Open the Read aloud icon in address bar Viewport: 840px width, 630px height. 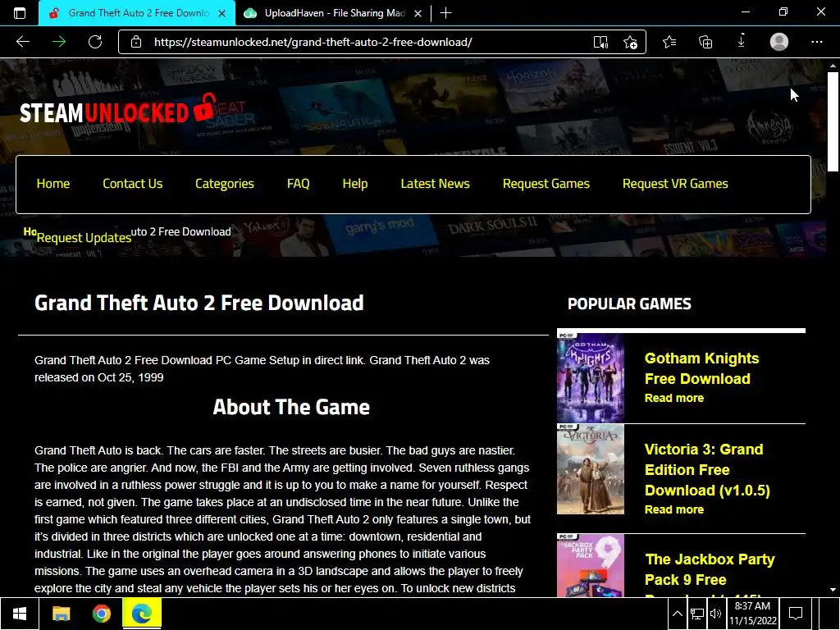(x=600, y=43)
